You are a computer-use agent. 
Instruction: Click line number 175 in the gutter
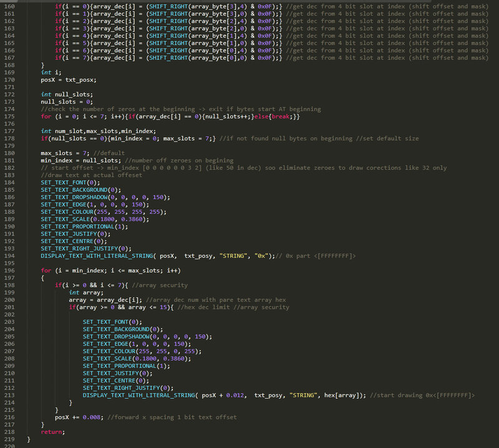(x=9, y=117)
